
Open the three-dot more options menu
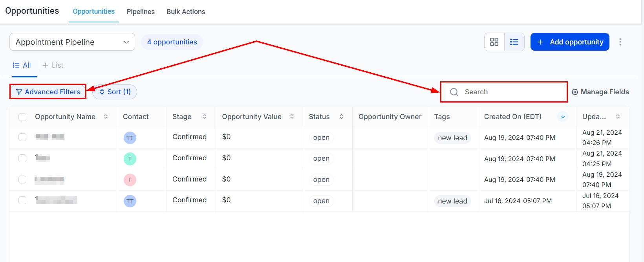tap(620, 42)
